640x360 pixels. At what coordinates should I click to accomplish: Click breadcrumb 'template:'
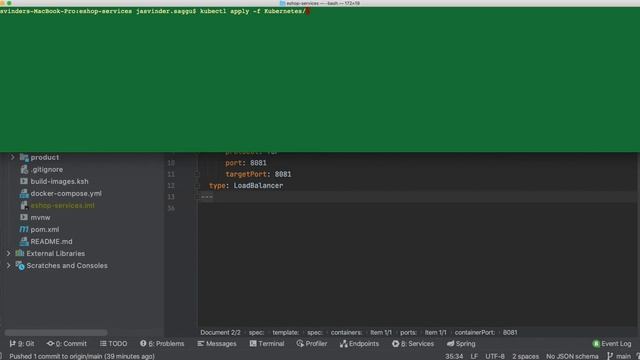coord(285,333)
